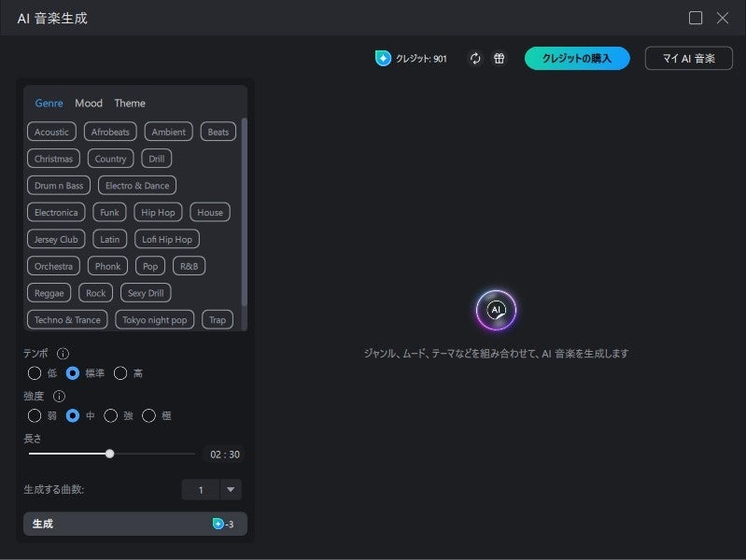The width and height of the screenshot is (746, 560).
Task: Open the gift box rewards icon
Action: pyautogui.click(x=500, y=59)
